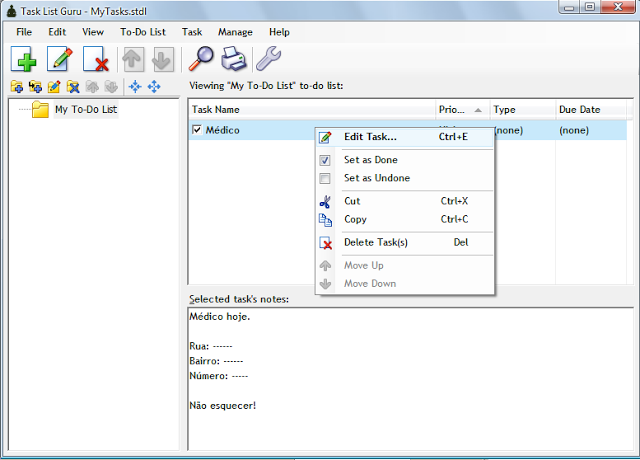Maximize the Task List Guru window
The image size is (640, 460).
pyautogui.click(x=589, y=7)
